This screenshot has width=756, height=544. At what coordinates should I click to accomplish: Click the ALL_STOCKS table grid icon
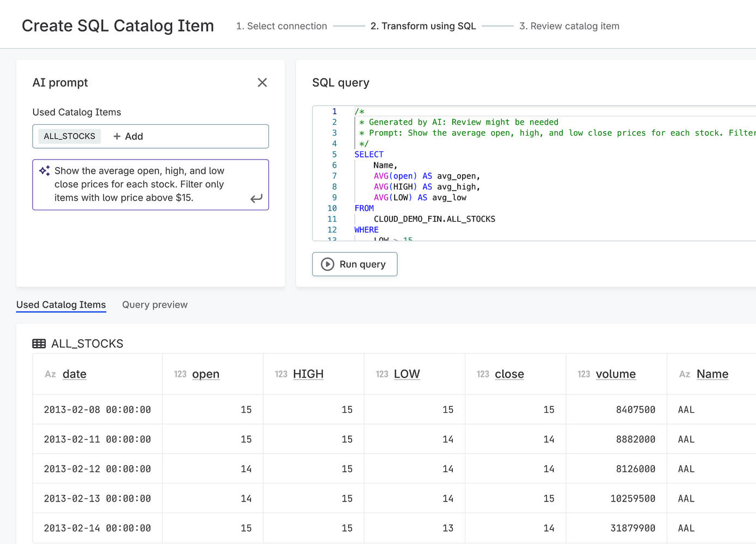39,344
